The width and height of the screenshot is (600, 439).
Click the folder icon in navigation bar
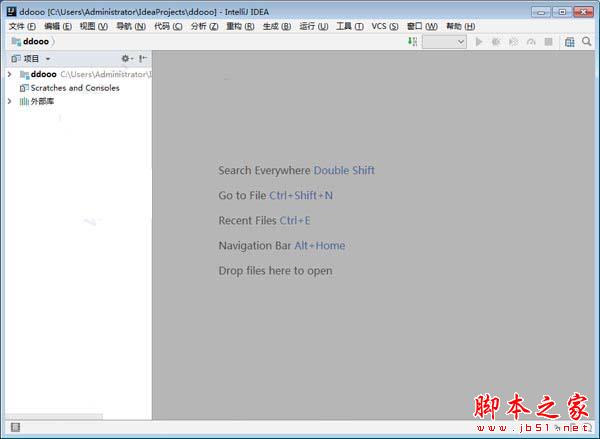pyautogui.click(x=16, y=41)
